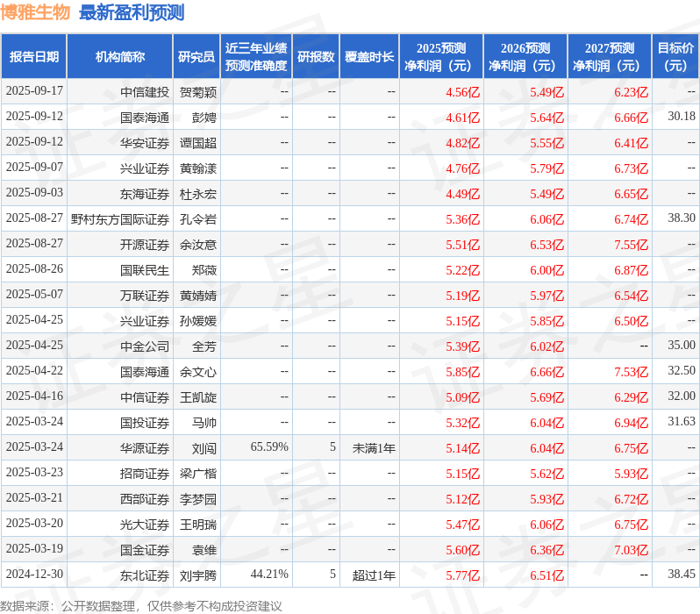
Task: Click the 44.21% accuracy value
Action: [269, 575]
